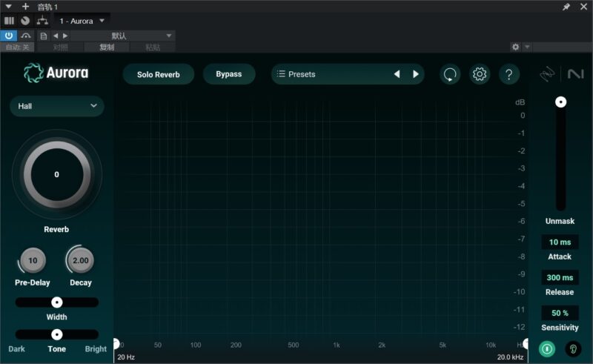Open the host settings gear icon
Image resolution: width=593 pixels, height=364 pixels.
click(515, 47)
